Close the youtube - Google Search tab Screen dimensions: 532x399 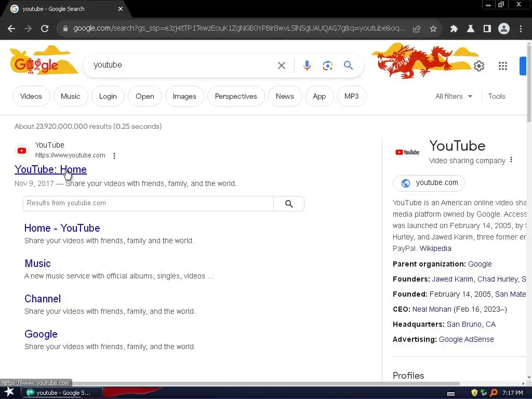pyautogui.click(x=121, y=9)
